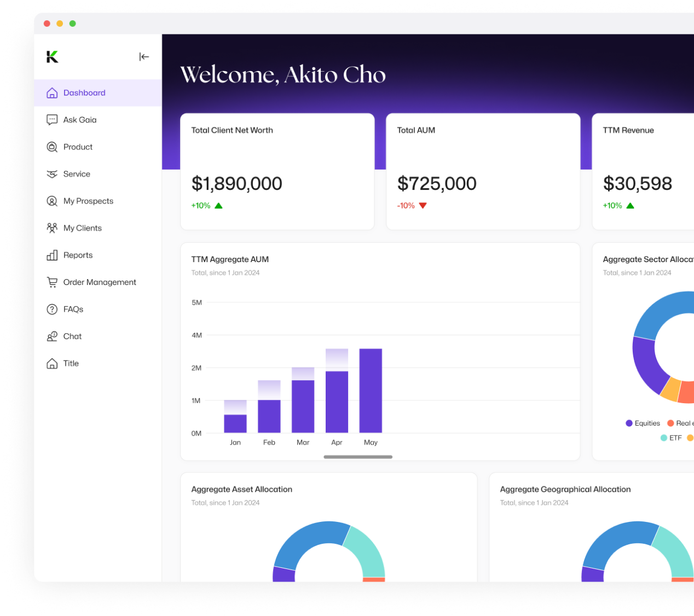Click the Title house icon
The height and width of the screenshot is (616, 694).
click(52, 363)
